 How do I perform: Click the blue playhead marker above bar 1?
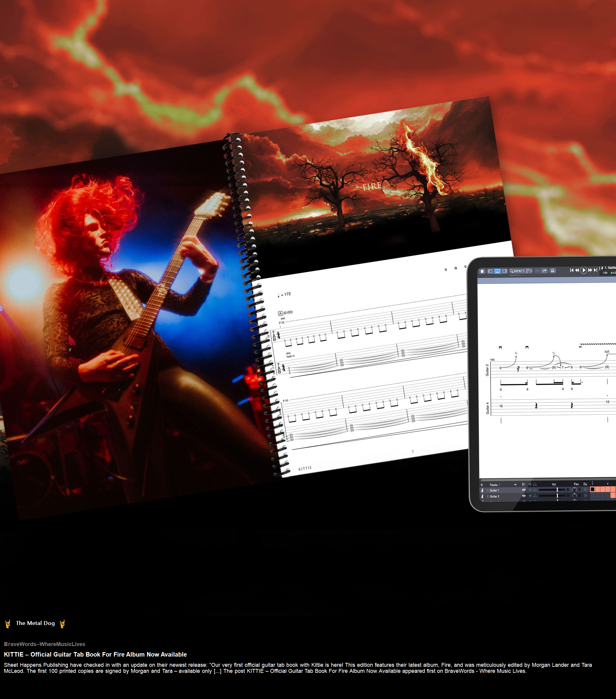[x=593, y=482]
